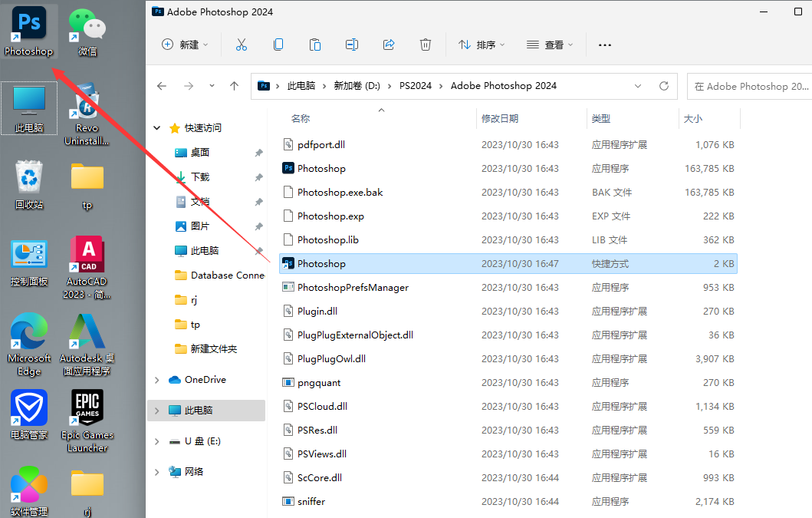
Task: Click the Cut scissors toolbar icon
Action: click(242, 45)
